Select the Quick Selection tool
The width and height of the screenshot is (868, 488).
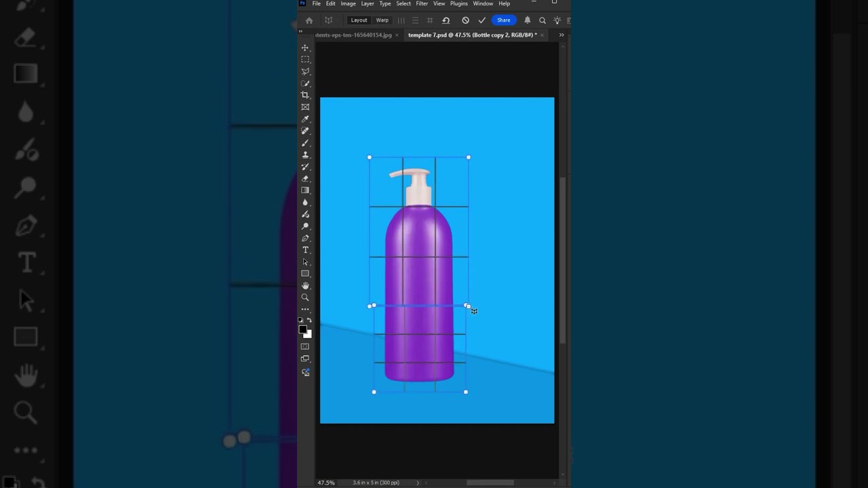(305, 83)
